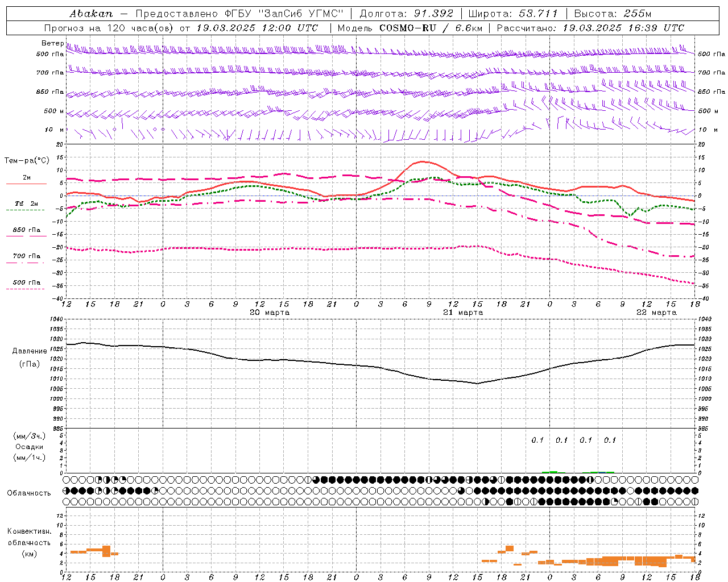Click the Ветер panel label
The width and height of the screenshot is (728, 582).
(x=52, y=43)
